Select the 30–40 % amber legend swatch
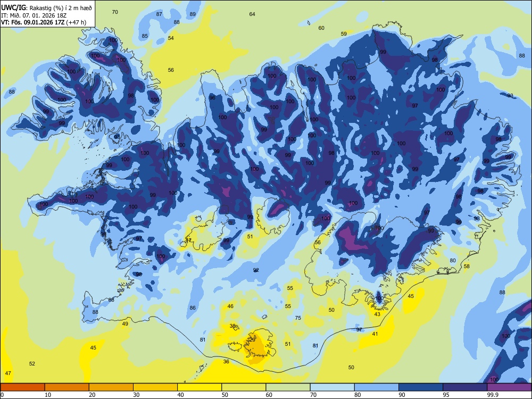532x399 pixels. click(155, 387)
